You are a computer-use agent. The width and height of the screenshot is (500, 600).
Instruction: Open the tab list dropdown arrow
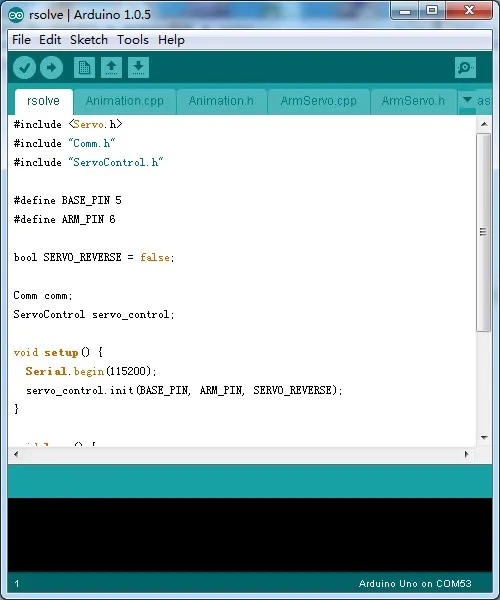point(467,100)
